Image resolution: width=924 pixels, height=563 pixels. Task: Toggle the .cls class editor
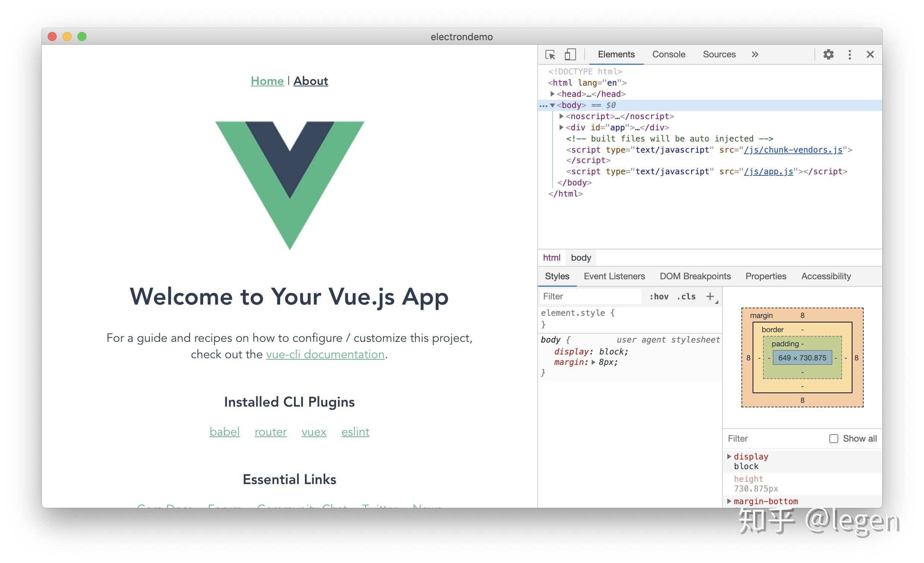pyautogui.click(x=686, y=296)
